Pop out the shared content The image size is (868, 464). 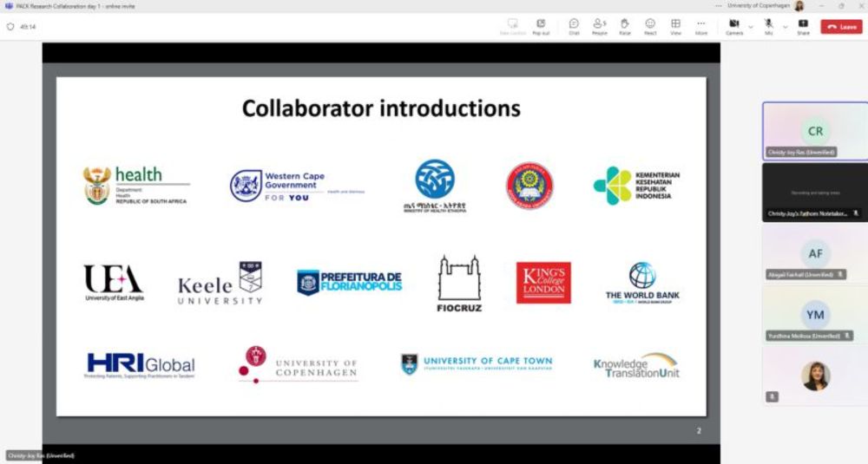click(x=541, y=27)
